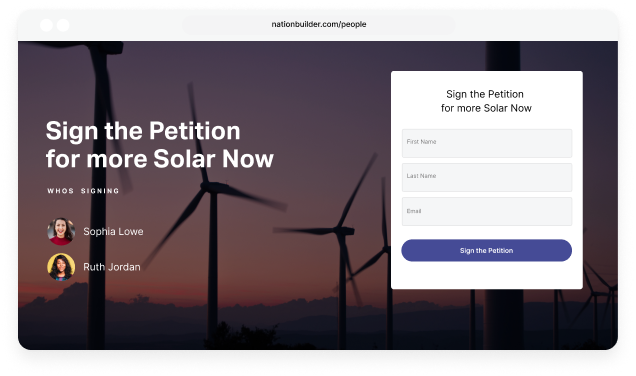
Task: Click the Sophia Lowe name
Action: pyautogui.click(x=113, y=232)
